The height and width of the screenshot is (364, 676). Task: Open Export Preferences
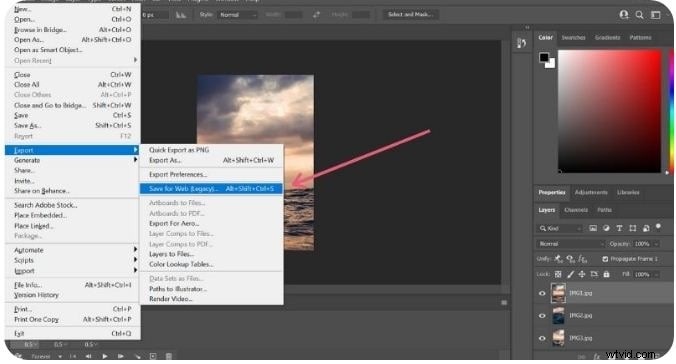click(x=211, y=175)
